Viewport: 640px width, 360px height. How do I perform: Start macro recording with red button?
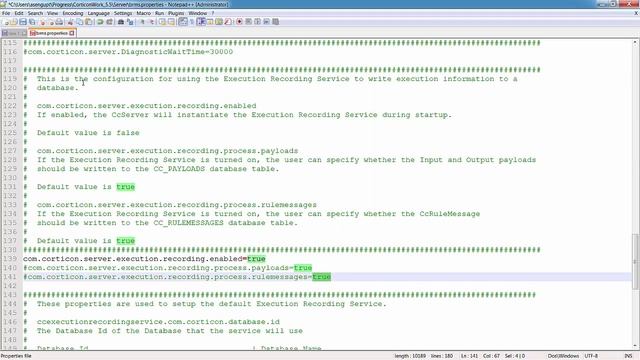240,22
